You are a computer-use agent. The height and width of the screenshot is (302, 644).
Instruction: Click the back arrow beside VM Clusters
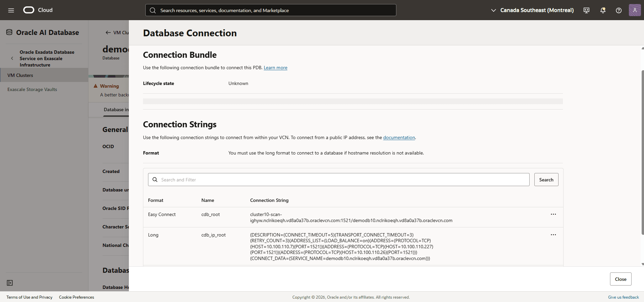click(108, 33)
